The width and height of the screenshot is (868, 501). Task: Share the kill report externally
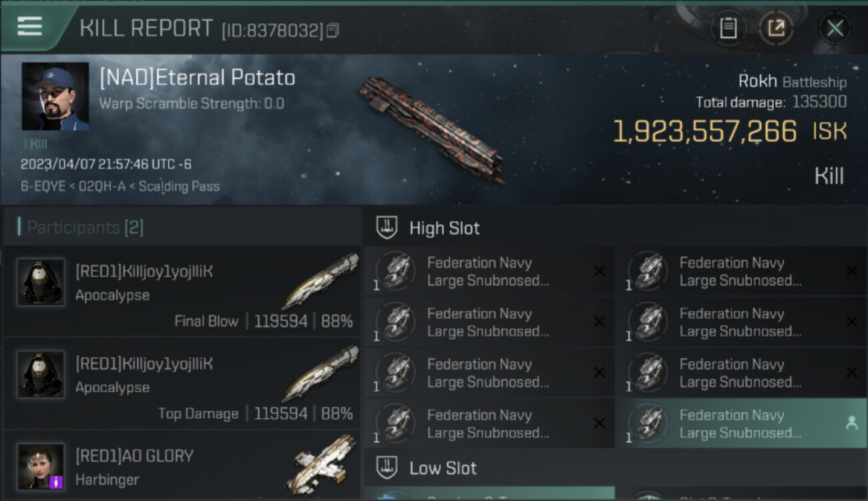(775, 28)
